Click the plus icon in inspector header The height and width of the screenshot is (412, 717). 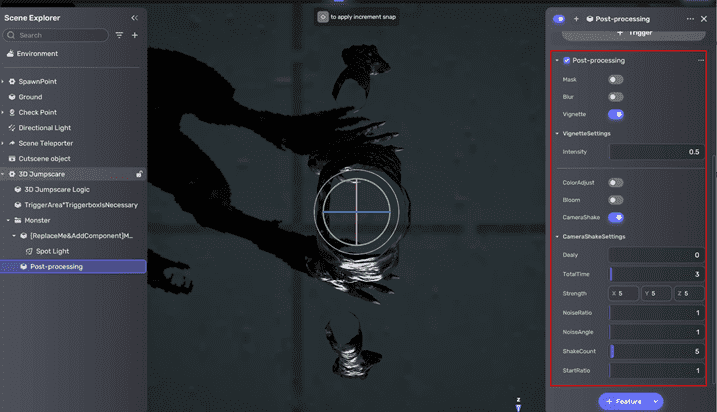point(576,19)
